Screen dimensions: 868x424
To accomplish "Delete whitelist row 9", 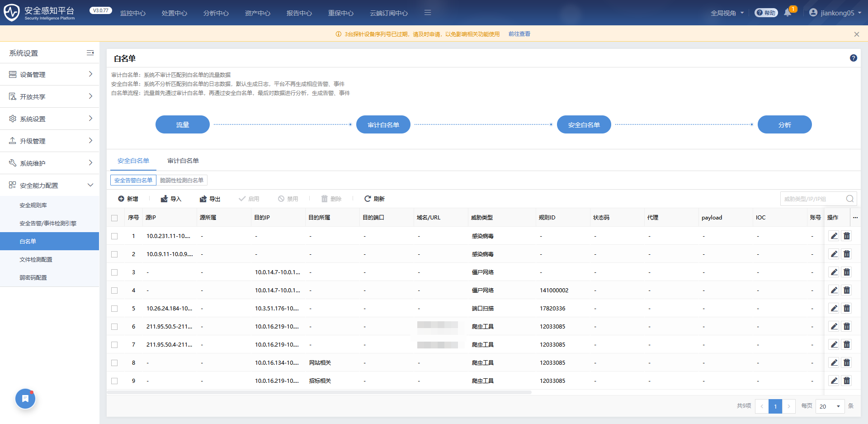I will [847, 381].
